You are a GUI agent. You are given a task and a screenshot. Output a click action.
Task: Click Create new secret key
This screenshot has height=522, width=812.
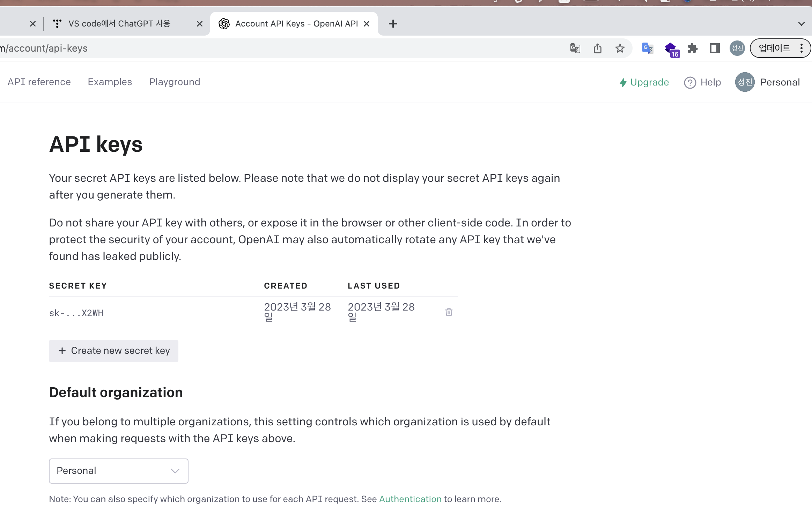[113, 351]
